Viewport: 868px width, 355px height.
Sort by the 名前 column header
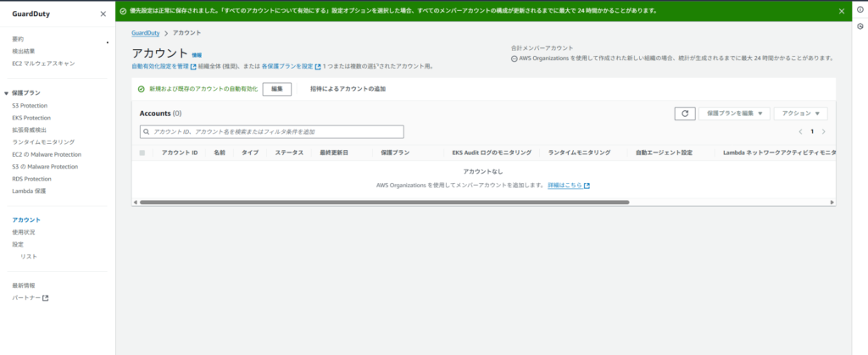(220, 153)
